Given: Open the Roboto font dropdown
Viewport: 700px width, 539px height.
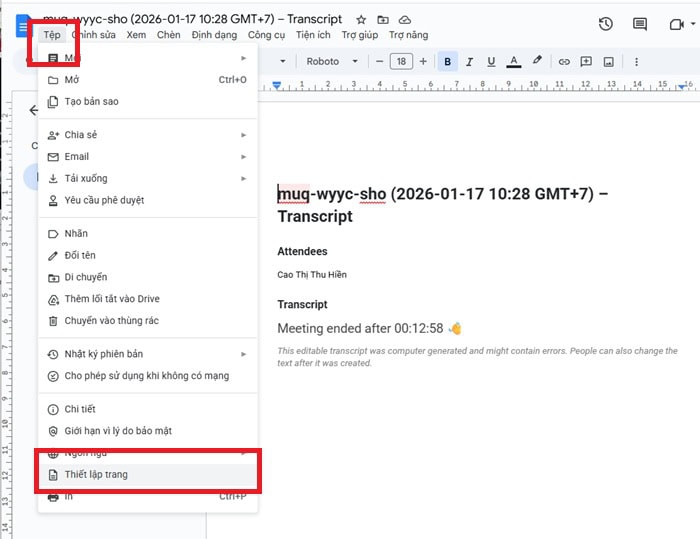Looking at the screenshot, I should [x=332, y=61].
